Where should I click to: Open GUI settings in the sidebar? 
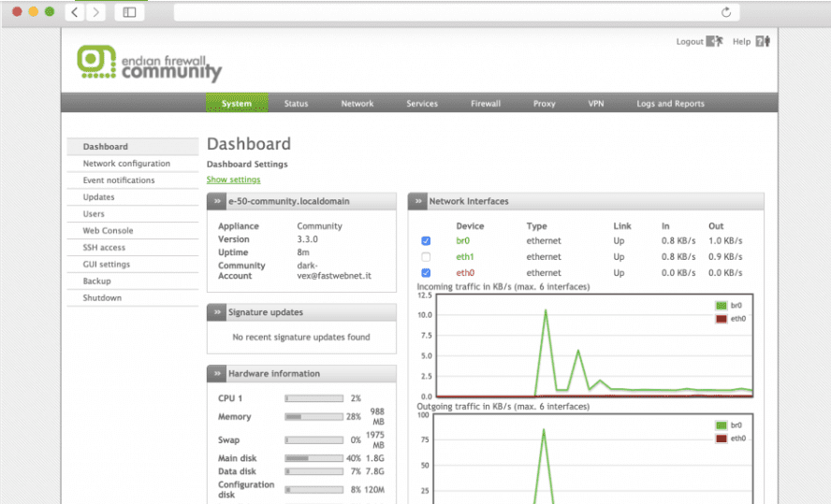tap(133, 265)
